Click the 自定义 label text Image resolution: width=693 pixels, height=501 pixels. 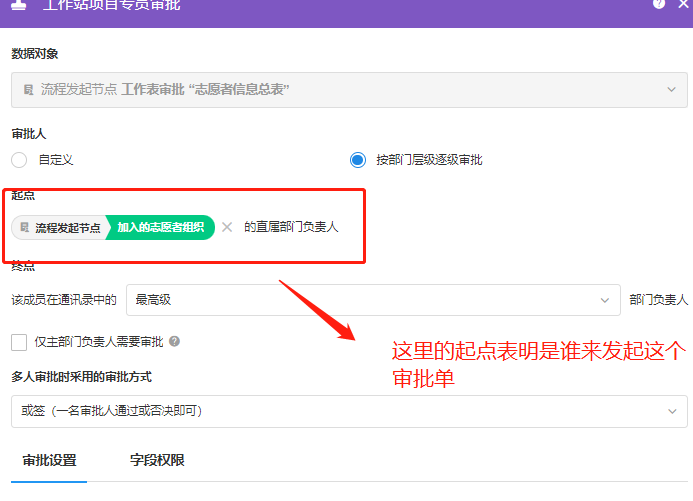pyautogui.click(x=56, y=160)
